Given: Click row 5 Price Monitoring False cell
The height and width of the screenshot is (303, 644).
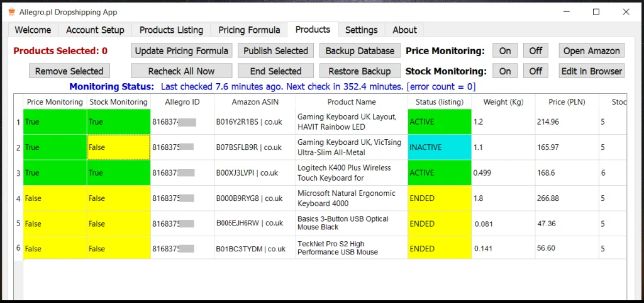Looking at the screenshot, I should (55, 224).
